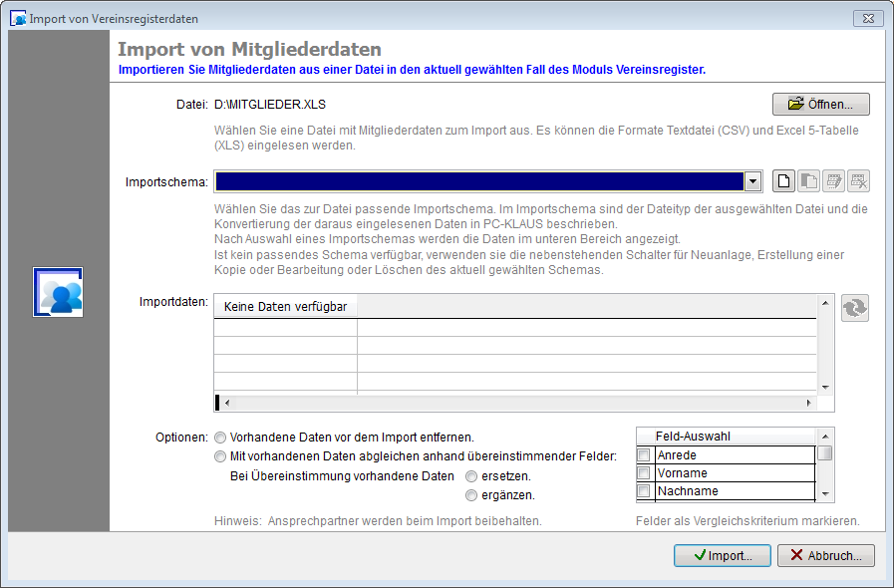Select 'Mit vorhandenen Daten abgleichen' option
This screenshot has width=894, height=588.
(220, 456)
